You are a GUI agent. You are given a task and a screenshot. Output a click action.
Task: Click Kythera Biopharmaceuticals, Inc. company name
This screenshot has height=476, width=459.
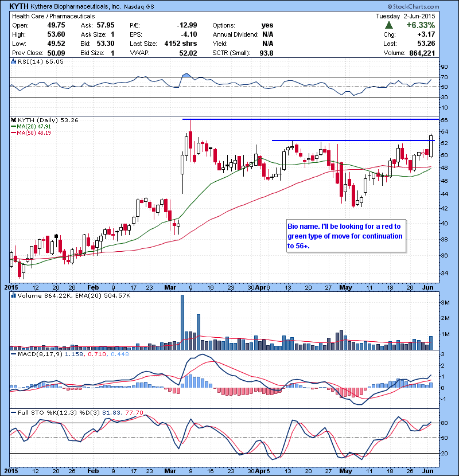coord(76,6)
